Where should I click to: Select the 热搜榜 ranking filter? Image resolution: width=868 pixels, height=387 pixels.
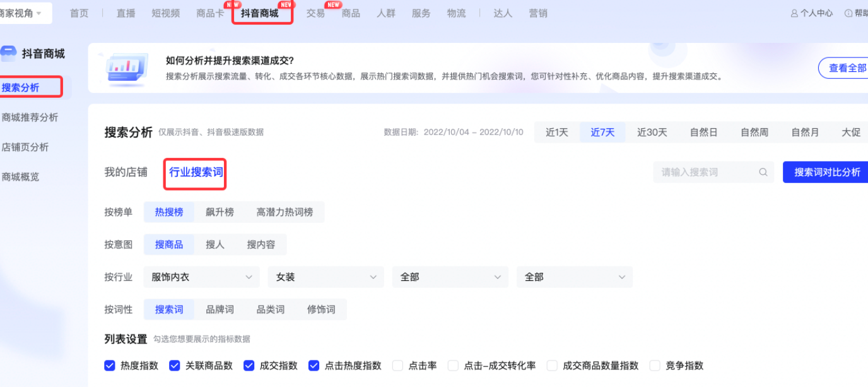pyautogui.click(x=169, y=212)
